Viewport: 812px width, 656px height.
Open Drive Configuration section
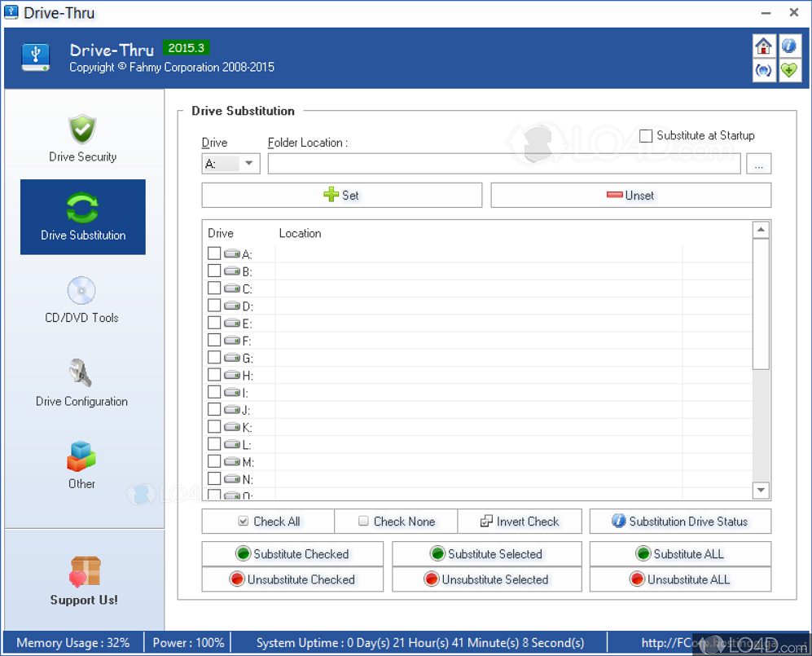tap(82, 383)
